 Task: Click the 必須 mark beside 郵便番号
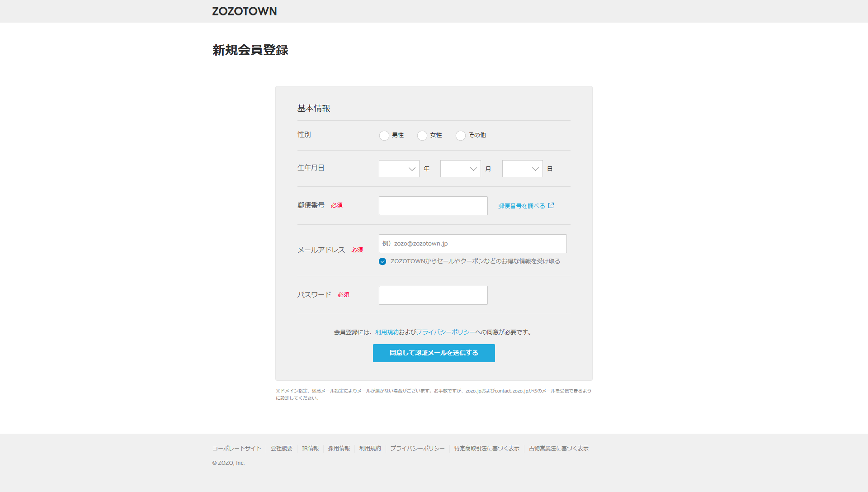pos(337,205)
